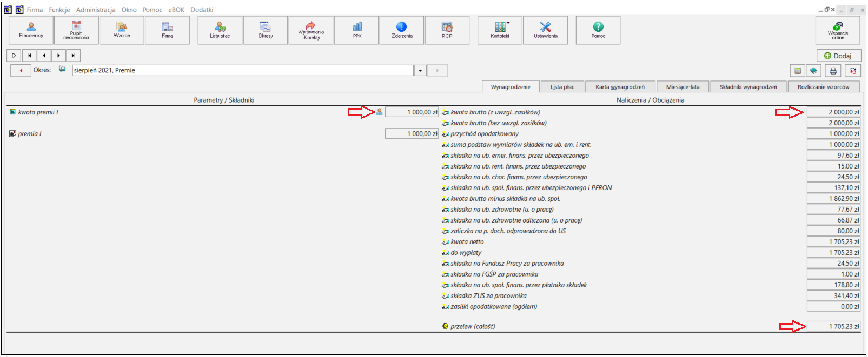
Task: Go to the next record
Action: click(x=58, y=55)
